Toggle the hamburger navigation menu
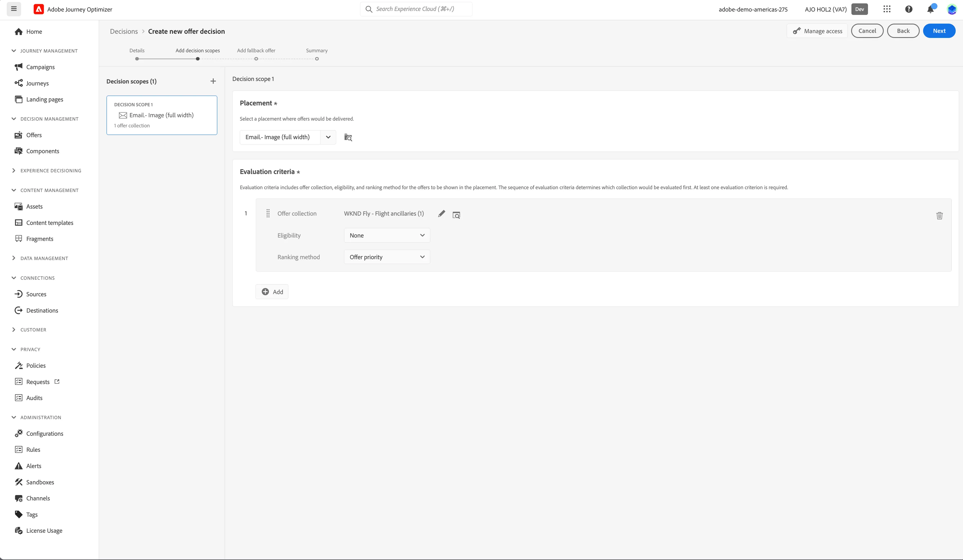Screen dimensions: 963x560 [14, 9]
